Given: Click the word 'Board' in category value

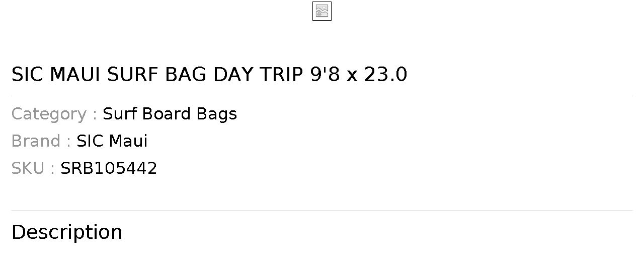Looking at the screenshot, I should (x=167, y=114).
